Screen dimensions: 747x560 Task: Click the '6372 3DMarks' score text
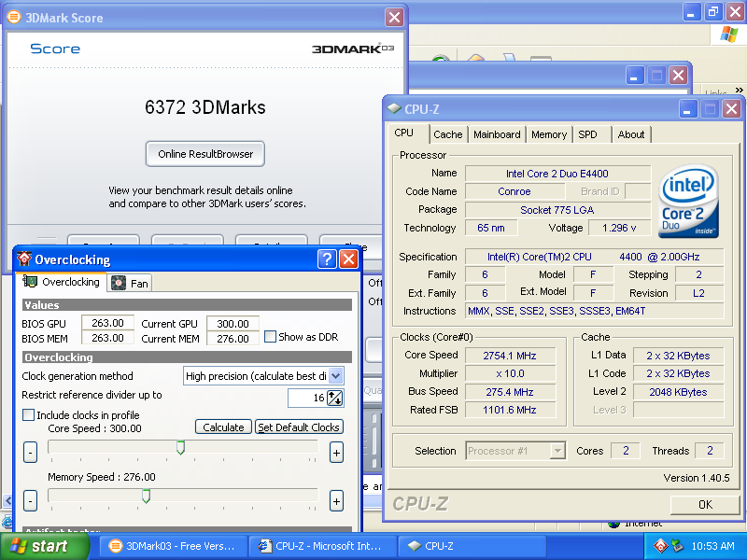point(204,107)
